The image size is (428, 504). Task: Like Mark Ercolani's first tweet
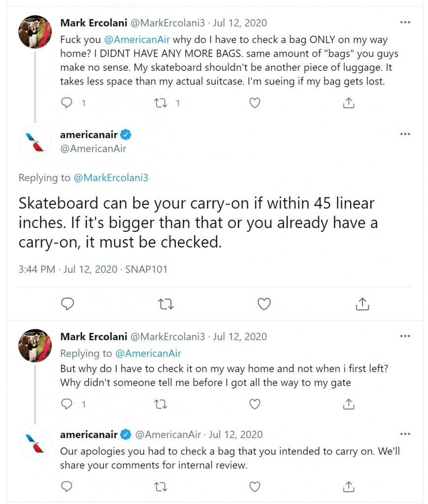tap(255, 103)
